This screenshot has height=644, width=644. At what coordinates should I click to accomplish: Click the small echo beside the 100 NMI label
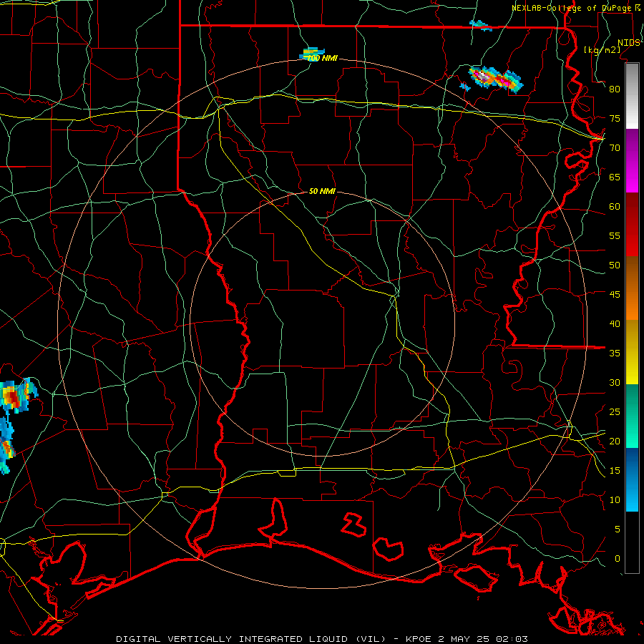(313, 53)
